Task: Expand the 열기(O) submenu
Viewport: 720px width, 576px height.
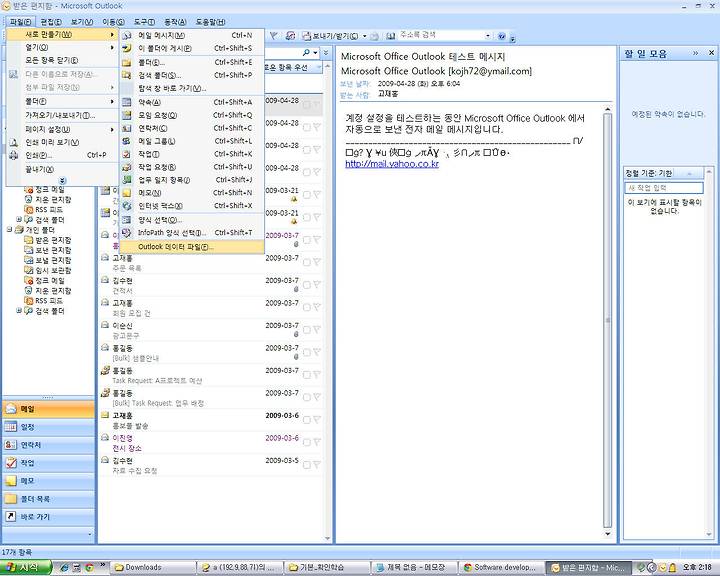Action: tap(62, 47)
